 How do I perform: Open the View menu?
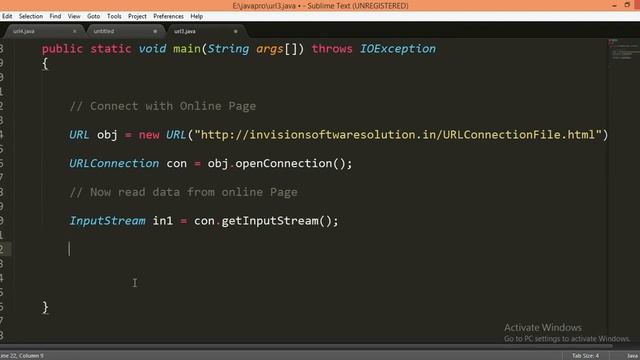point(74,16)
